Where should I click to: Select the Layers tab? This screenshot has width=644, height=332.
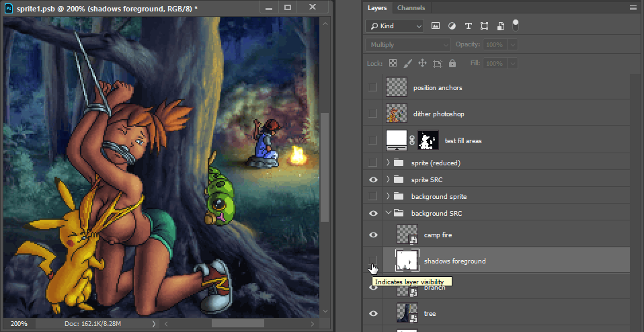coord(377,8)
